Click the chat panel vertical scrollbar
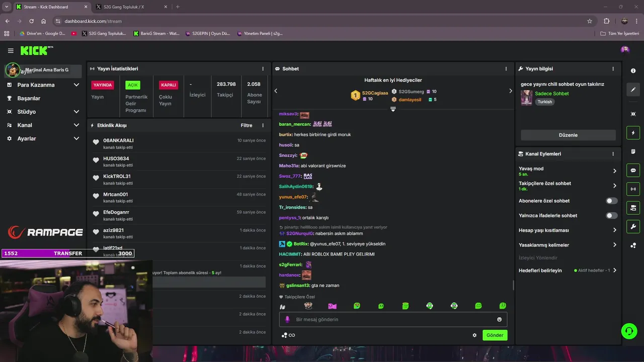Screen dimensions: 644x362 [513, 285]
